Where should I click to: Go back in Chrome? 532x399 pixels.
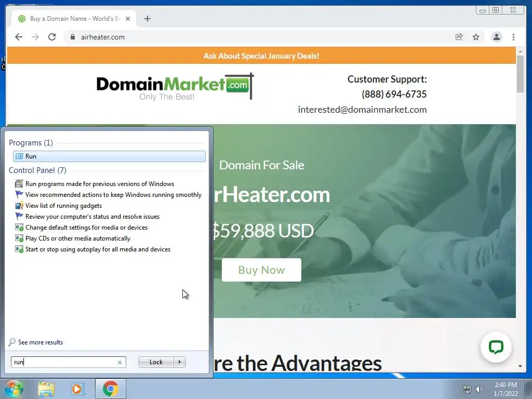point(19,37)
